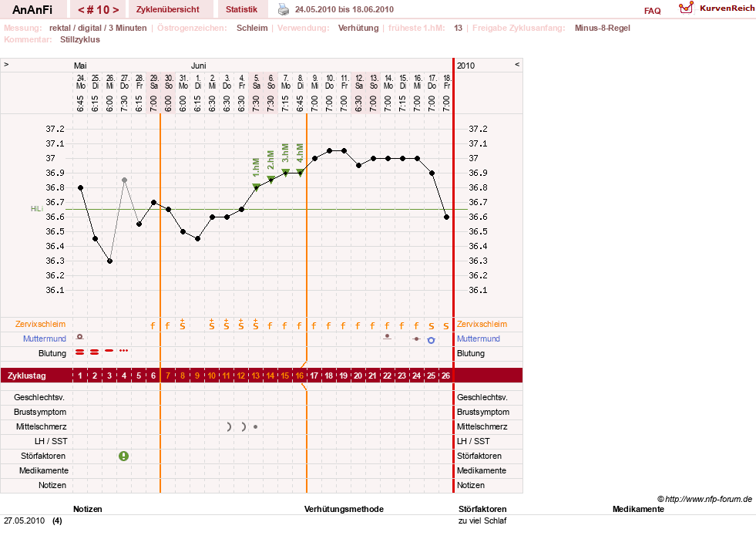Click the blue Muttermund circle on day 25
This screenshot has height=539, width=756.
pos(431,340)
